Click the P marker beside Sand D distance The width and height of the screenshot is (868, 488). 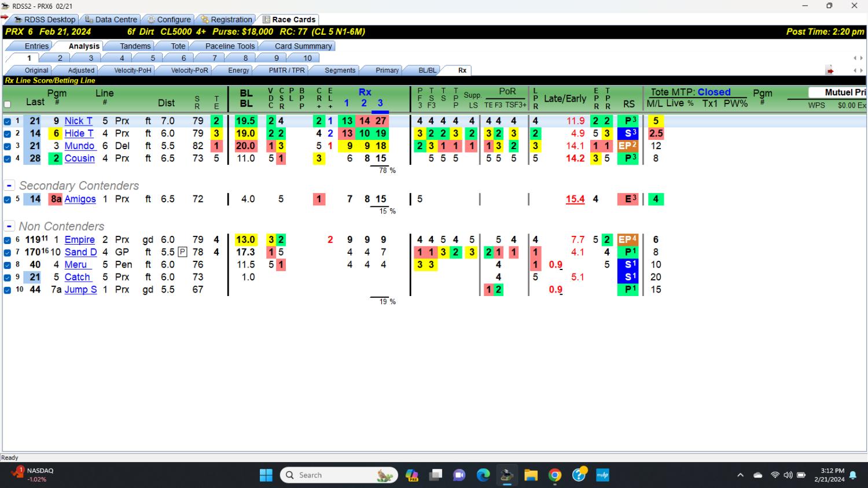point(182,252)
